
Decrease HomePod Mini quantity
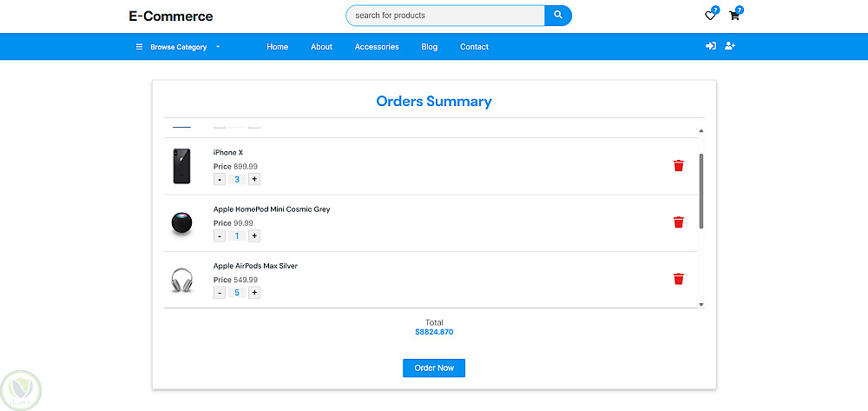220,236
